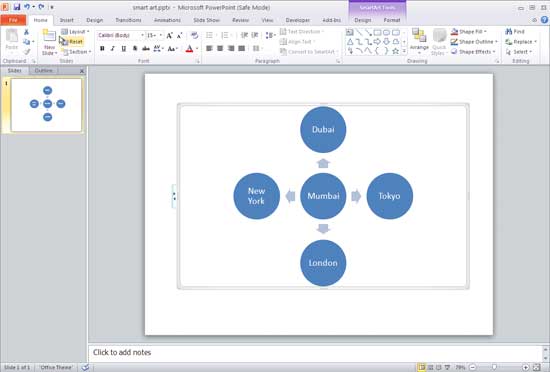This screenshot has width=550, height=372.
Task: Switch to Normal view icon in status bar
Action: tap(422, 367)
